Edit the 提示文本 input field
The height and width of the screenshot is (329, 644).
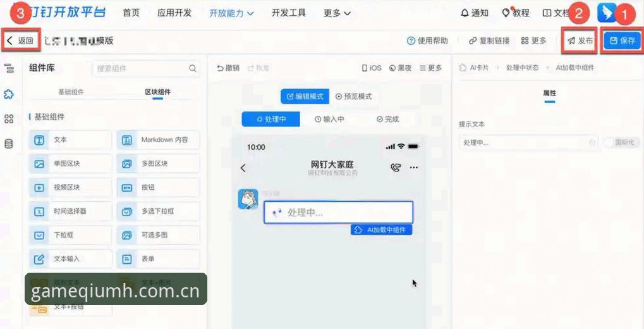(528, 143)
